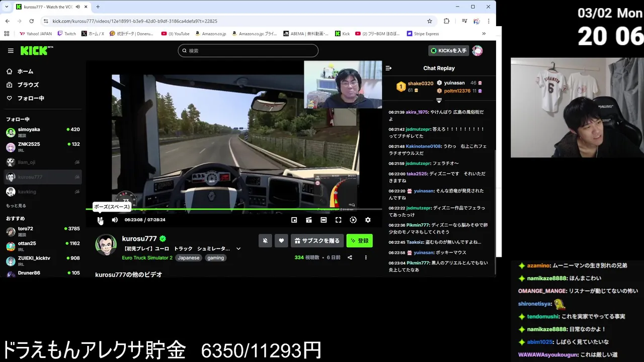
Task: Open Taakoiz username in chat
Action: click(x=415, y=242)
